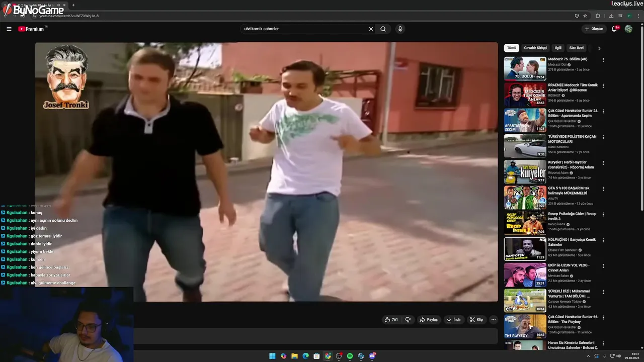644x362 pixels.
Task: Open the YouTube account avatar menu
Action: coord(628,29)
